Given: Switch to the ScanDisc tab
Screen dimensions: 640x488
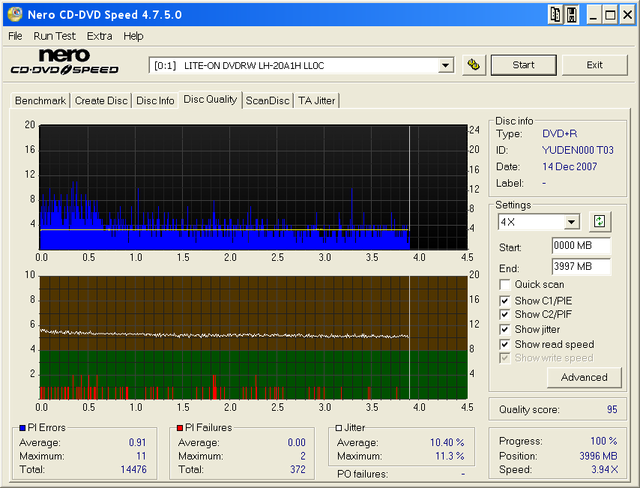Looking at the screenshot, I should 267,101.
